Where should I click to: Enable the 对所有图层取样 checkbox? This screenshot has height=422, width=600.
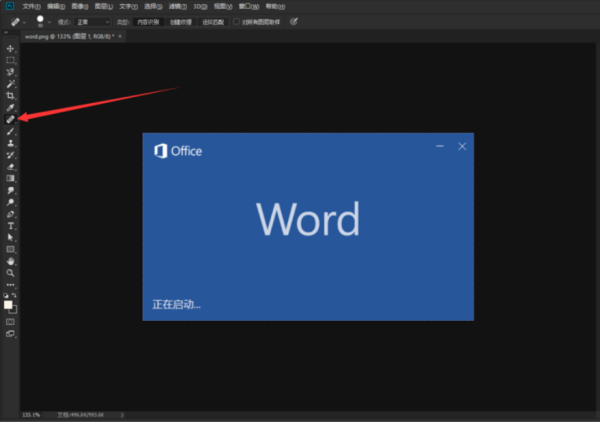tap(236, 22)
